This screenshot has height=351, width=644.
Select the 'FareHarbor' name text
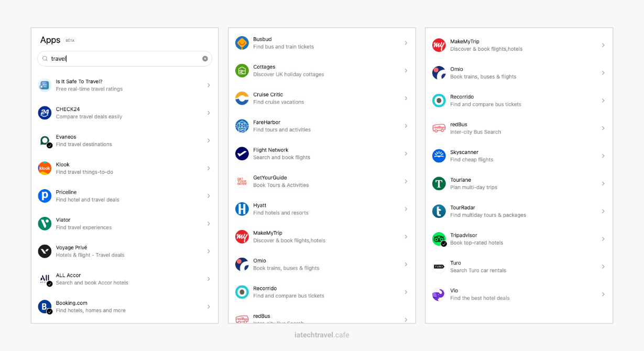267,122
